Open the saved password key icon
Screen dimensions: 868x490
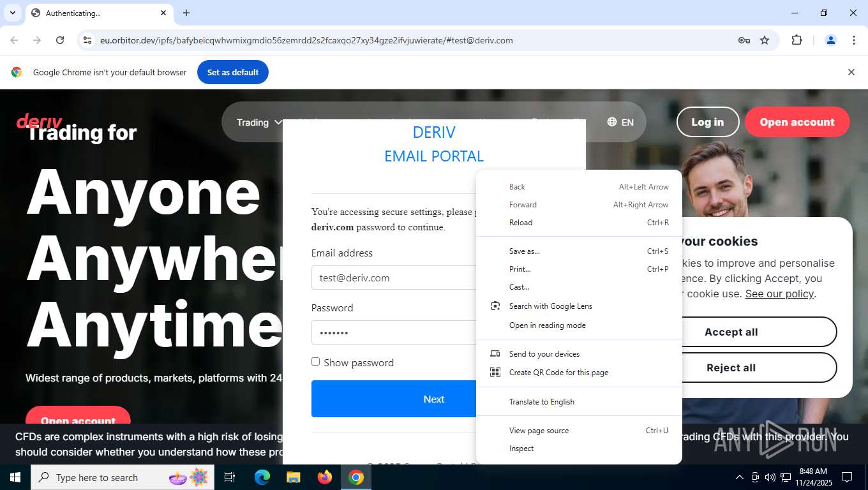[x=744, y=40]
